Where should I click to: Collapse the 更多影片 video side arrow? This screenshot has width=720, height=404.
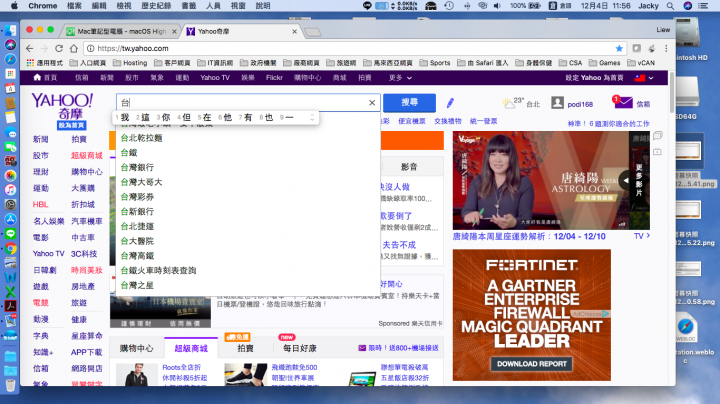point(625,180)
